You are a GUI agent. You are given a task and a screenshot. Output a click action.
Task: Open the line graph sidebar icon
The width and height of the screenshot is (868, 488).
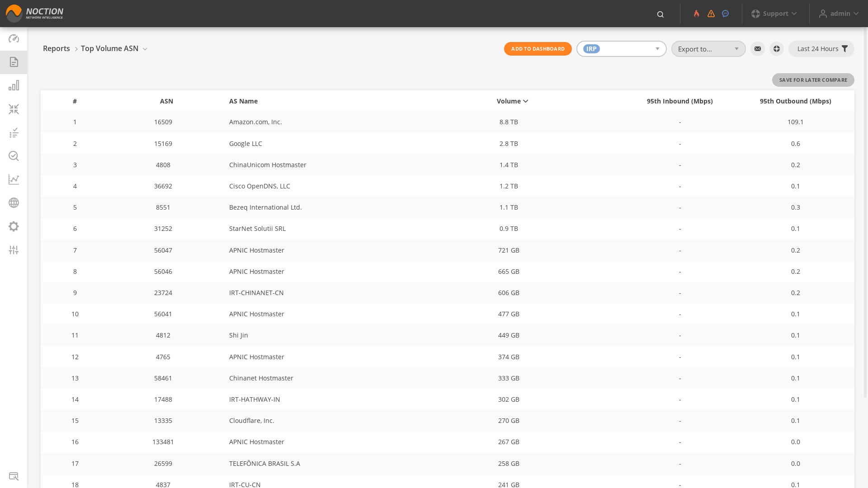pos(14,179)
